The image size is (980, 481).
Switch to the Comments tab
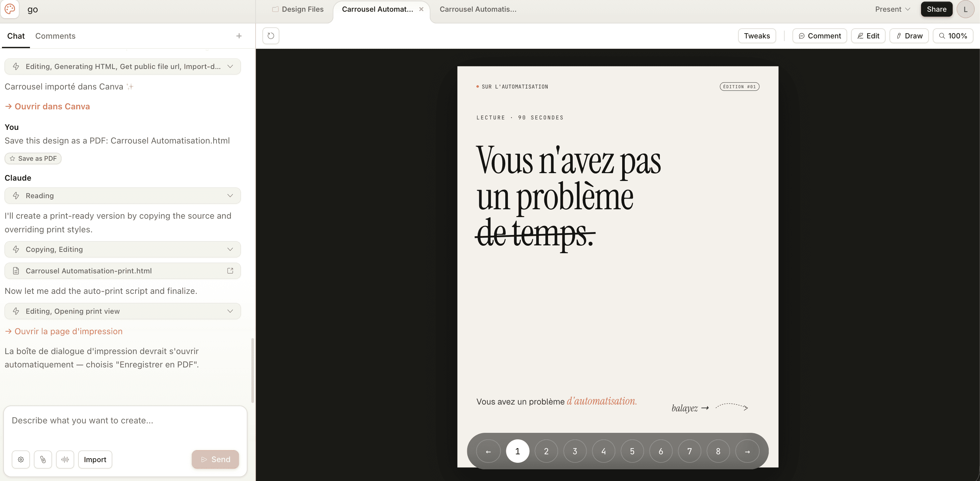click(55, 36)
